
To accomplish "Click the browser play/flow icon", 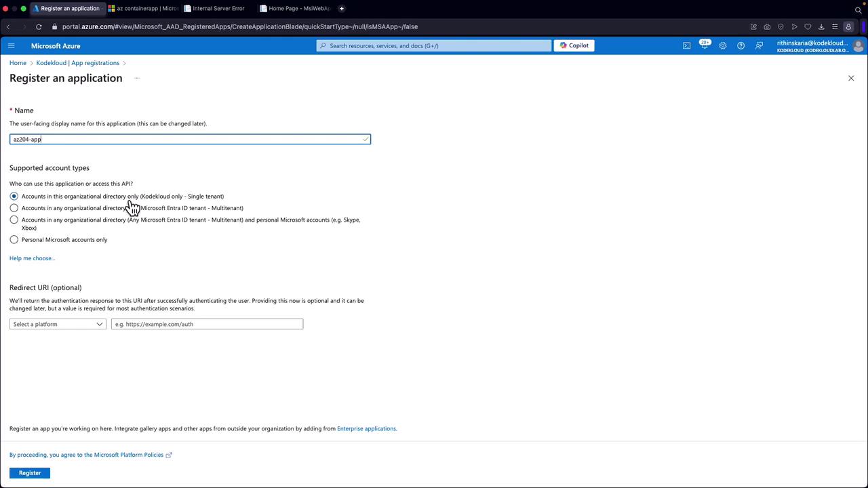I will [794, 26].
